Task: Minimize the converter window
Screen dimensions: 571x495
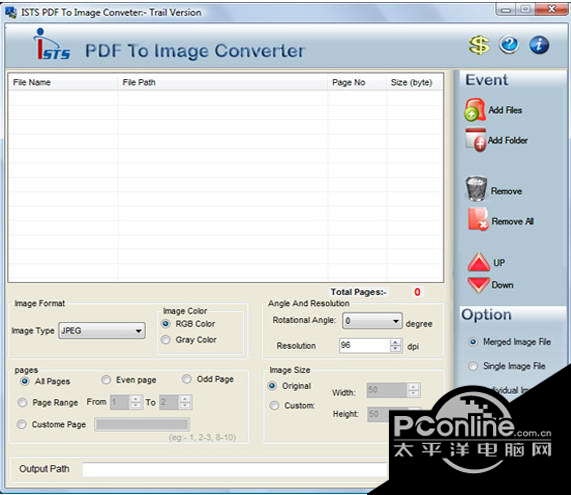Action: tap(505, 10)
